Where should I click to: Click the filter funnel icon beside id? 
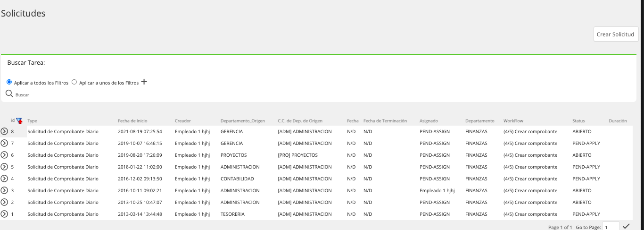point(19,121)
